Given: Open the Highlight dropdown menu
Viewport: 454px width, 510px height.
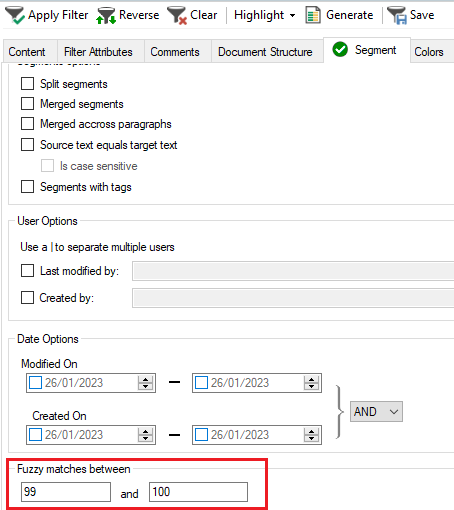Looking at the screenshot, I should 265,15.
